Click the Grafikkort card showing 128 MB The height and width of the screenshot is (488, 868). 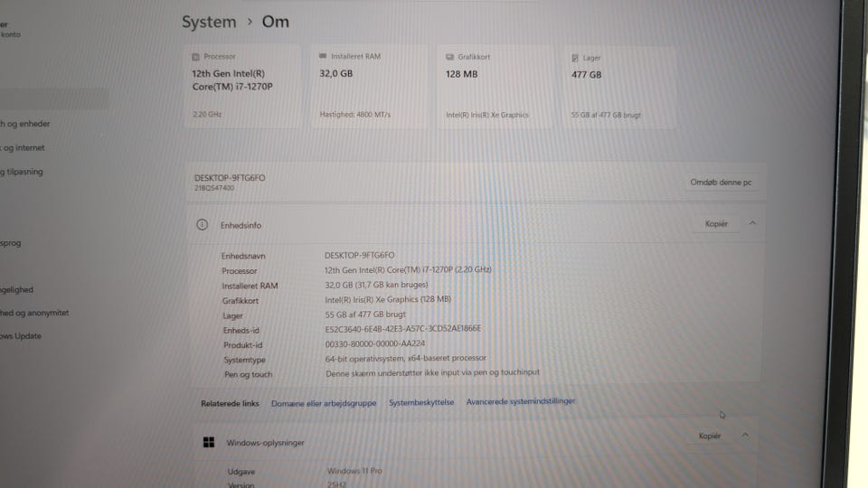(x=495, y=88)
